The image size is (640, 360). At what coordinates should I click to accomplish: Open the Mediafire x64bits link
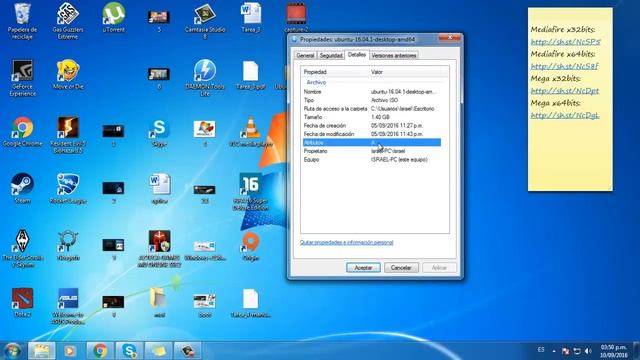click(564, 66)
